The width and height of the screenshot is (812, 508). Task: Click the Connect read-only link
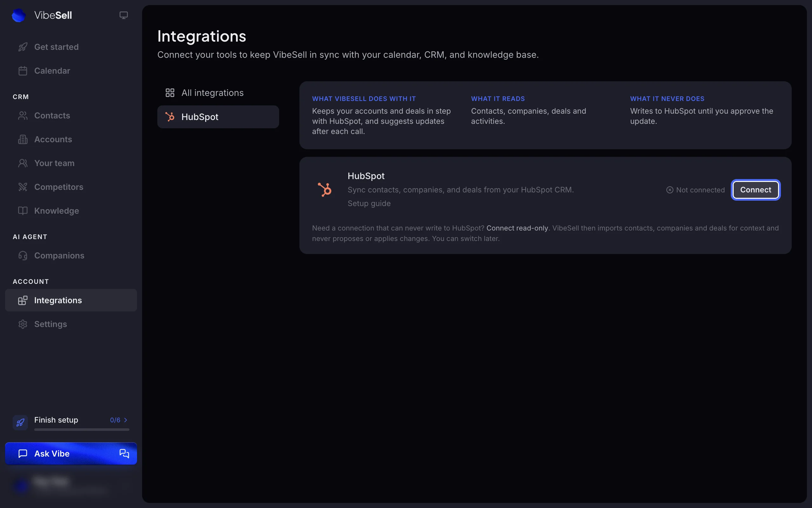(517, 228)
